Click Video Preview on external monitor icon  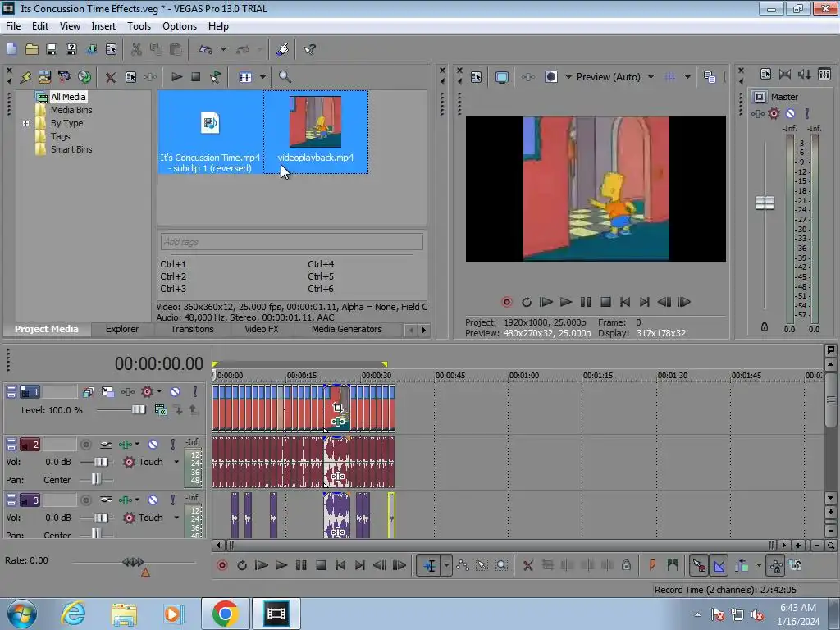(x=501, y=77)
